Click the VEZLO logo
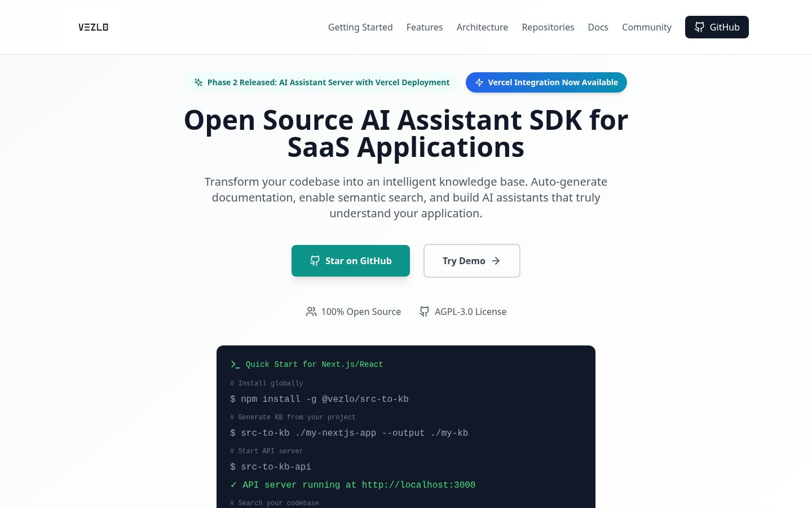812x508 pixels. click(x=93, y=27)
